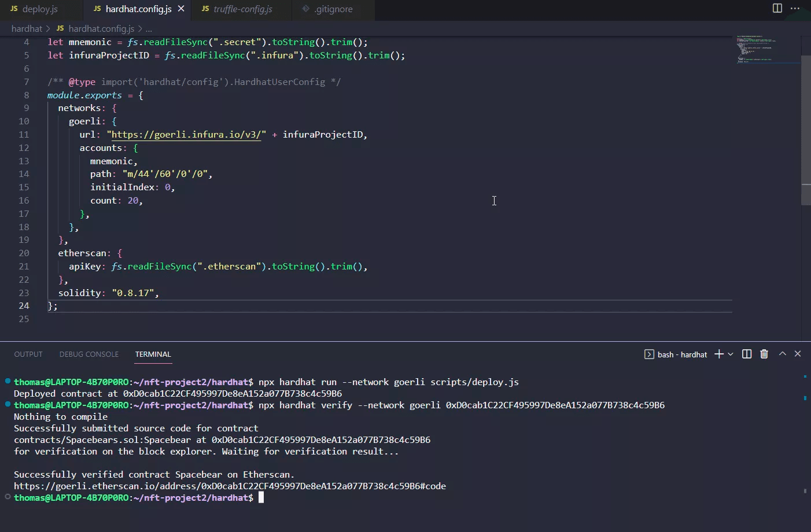Screen dimensions: 811x532
Task: Open the deploy.js editor tab
Action: click(40, 9)
